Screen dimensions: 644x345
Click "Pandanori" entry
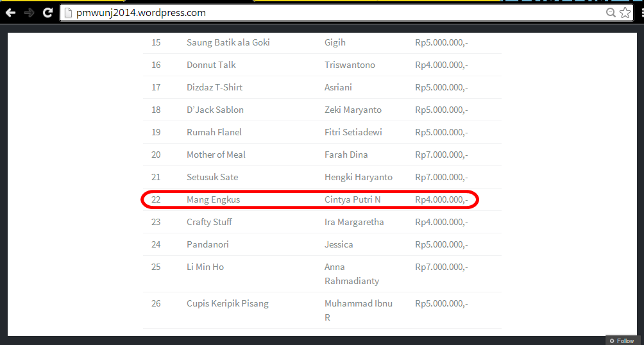208,244
